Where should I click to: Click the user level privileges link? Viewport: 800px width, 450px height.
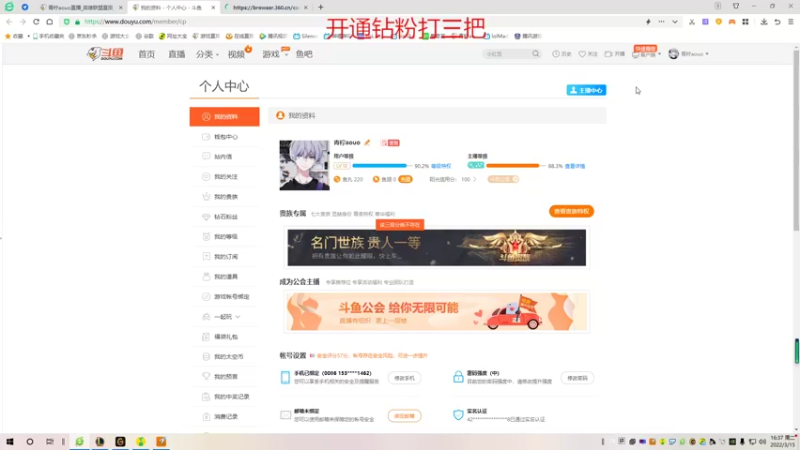click(x=441, y=166)
